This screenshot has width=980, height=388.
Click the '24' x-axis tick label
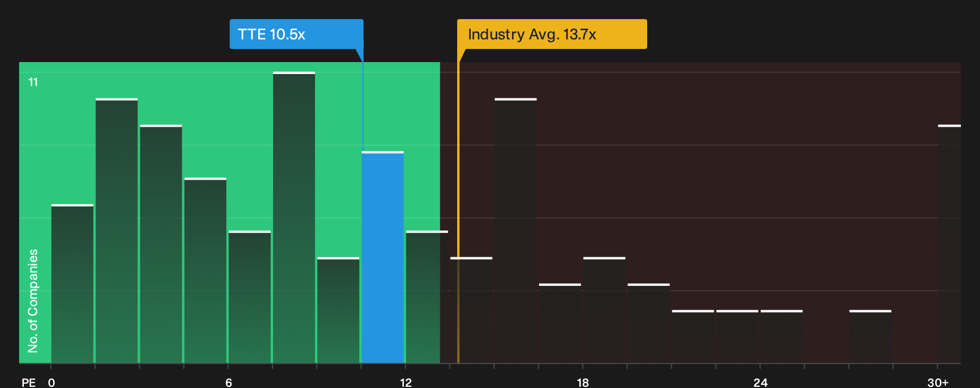point(760,383)
